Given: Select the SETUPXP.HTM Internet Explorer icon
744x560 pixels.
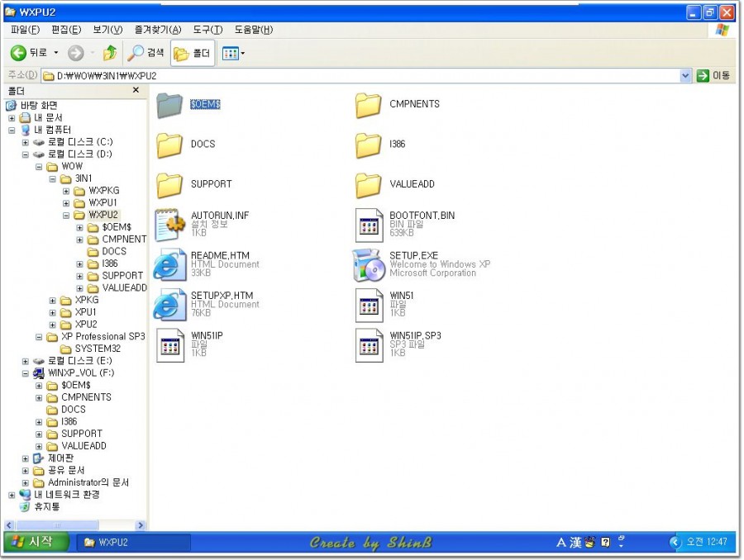Looking at the screenshot, I should coord(169,305).
